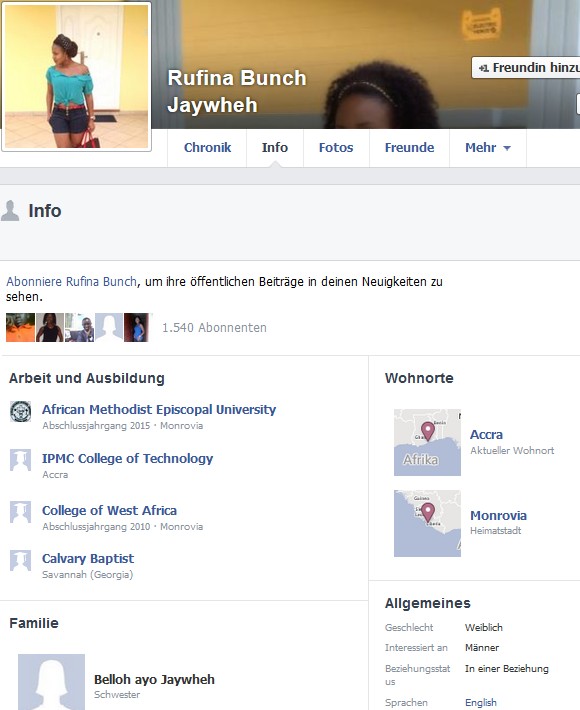This screenshot has width=580, height=710.
Task: Click the Calvary Baptist school icon
Action: [x=21, y=561]
